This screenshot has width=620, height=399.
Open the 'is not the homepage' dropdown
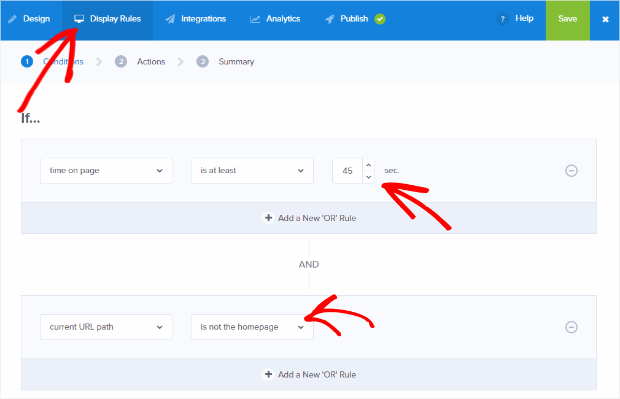252,327
